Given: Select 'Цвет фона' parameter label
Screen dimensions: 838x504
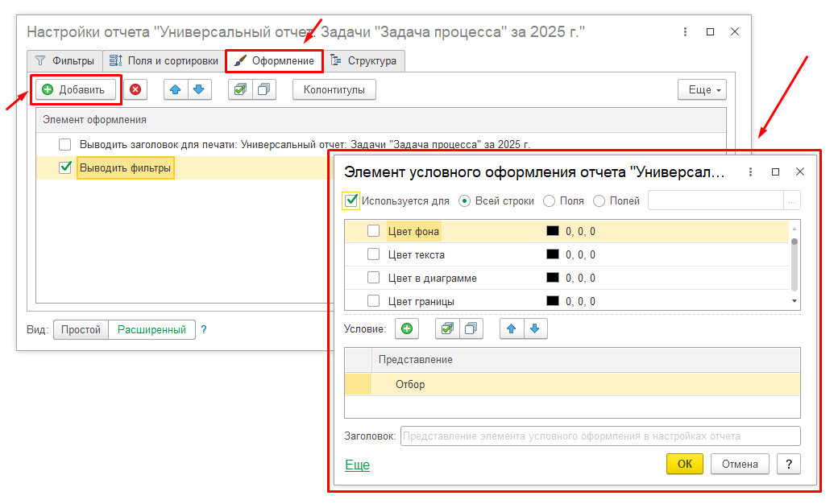Looking at the screenshot, I should (x=413, y=231).
